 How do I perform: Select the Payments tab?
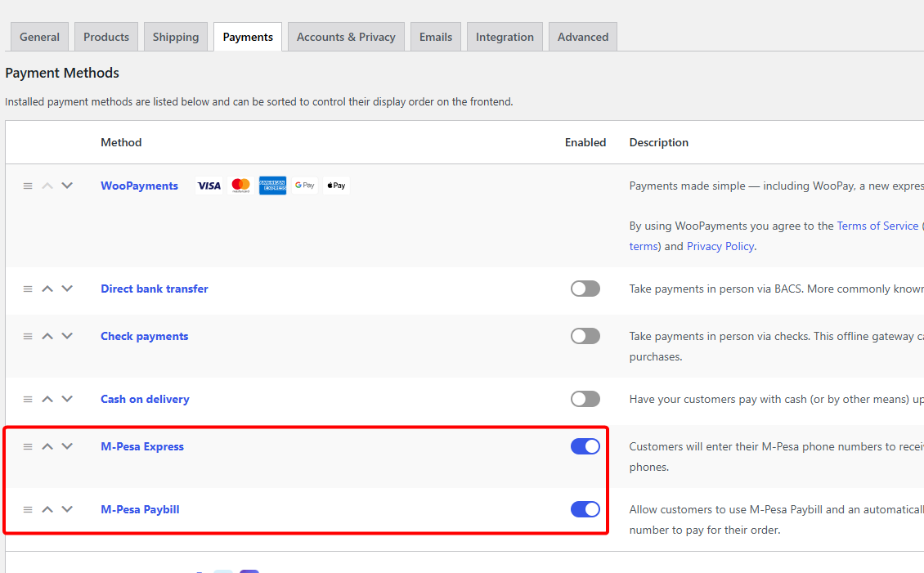tap(248, 37)
